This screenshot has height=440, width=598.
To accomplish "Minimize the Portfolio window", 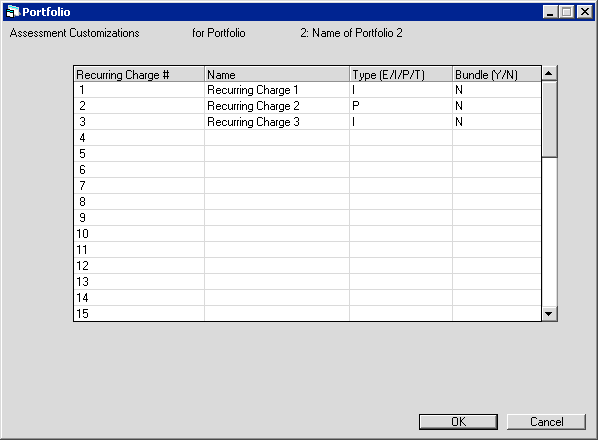I will point(550,12).
